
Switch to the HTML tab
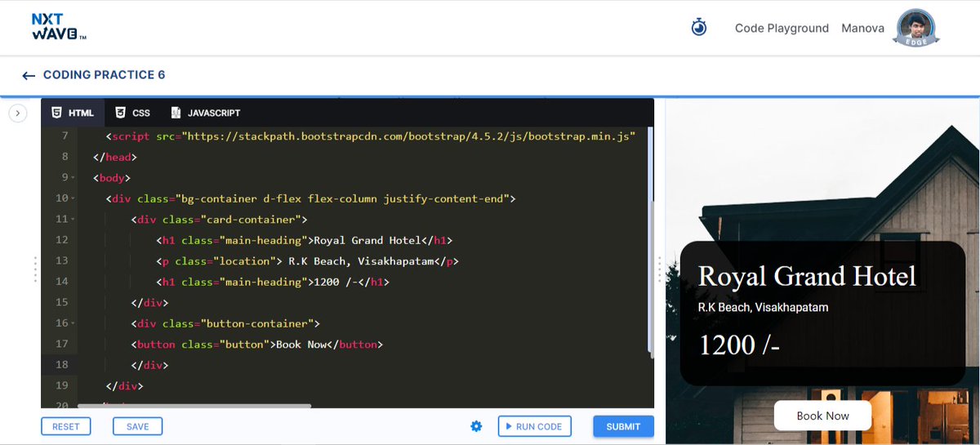click(x=72, y=113)
